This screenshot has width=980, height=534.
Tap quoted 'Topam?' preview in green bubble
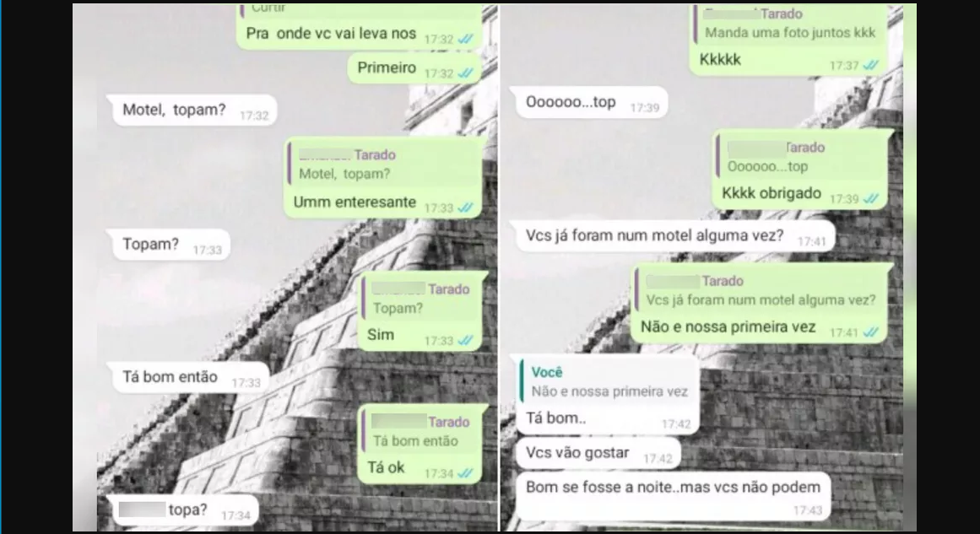click(x=420, y=299)
